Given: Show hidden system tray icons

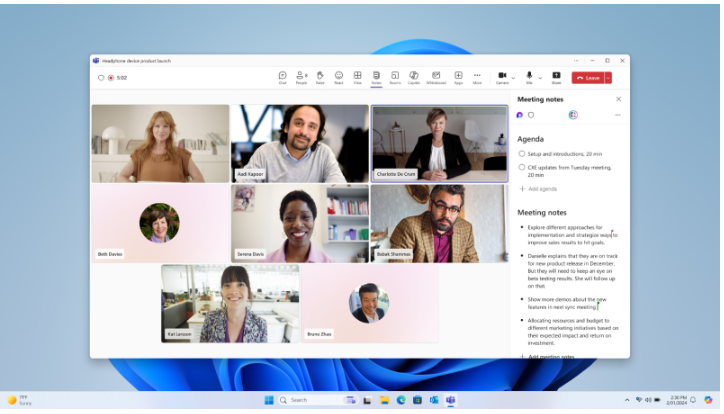Looking at the screenshot, I should pos(627,400).
